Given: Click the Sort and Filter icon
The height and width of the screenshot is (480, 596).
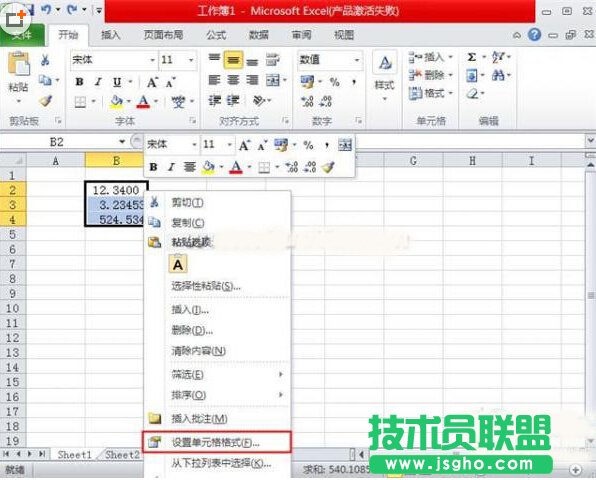Looking at the screenshot, I should pyautogui.click(x=498, y=57).
